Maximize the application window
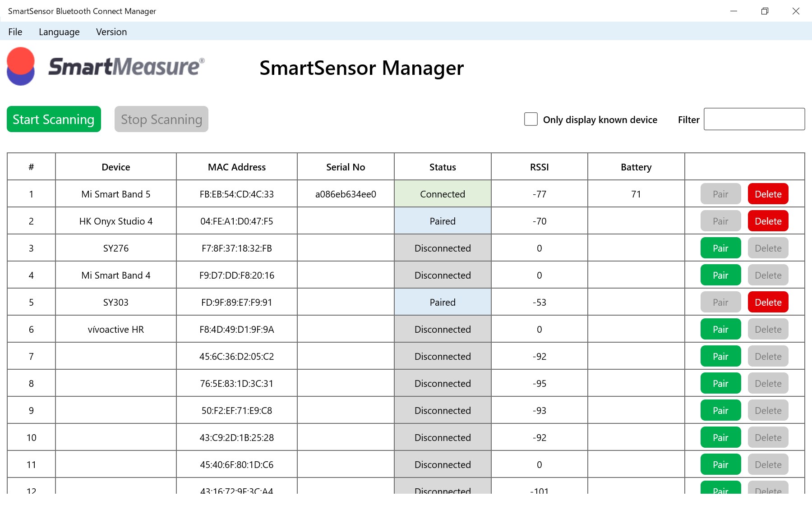Viewport: 812px width, 514px height. coord(765,11)
